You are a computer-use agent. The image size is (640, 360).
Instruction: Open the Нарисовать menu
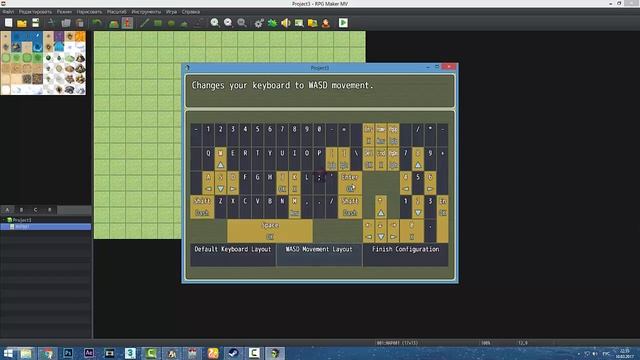coord(89,12)
